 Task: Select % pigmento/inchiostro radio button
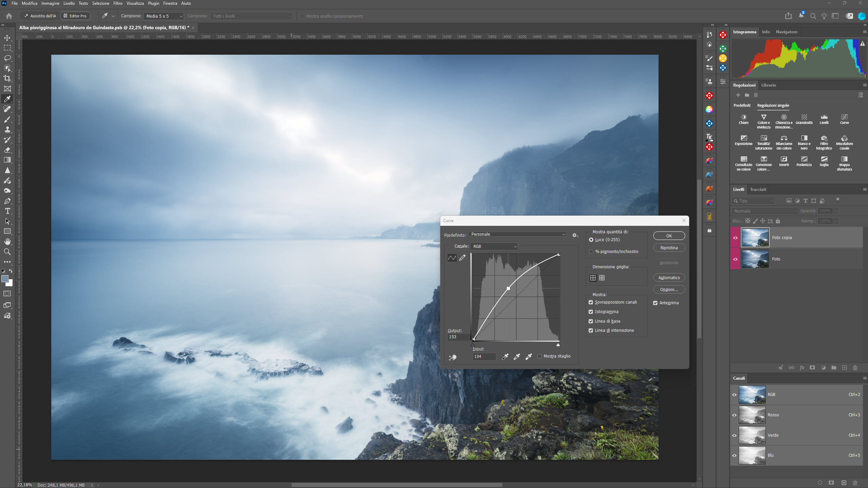591,252
